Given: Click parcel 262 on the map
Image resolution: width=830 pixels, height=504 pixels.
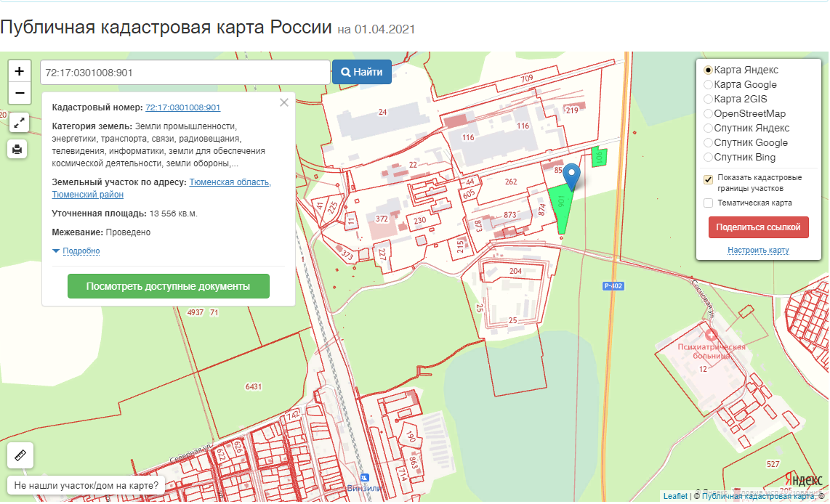Looking at the screenshot, I should [x=511, y=182].
